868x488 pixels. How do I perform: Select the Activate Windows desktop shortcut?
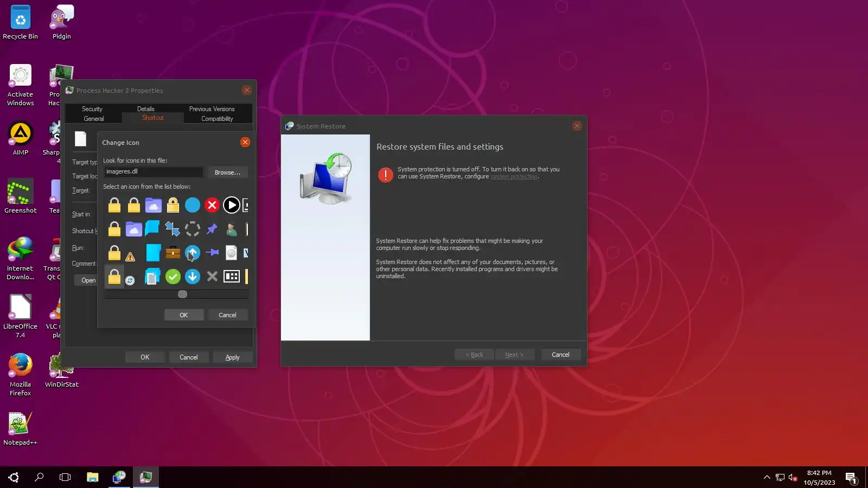(20, 85)
